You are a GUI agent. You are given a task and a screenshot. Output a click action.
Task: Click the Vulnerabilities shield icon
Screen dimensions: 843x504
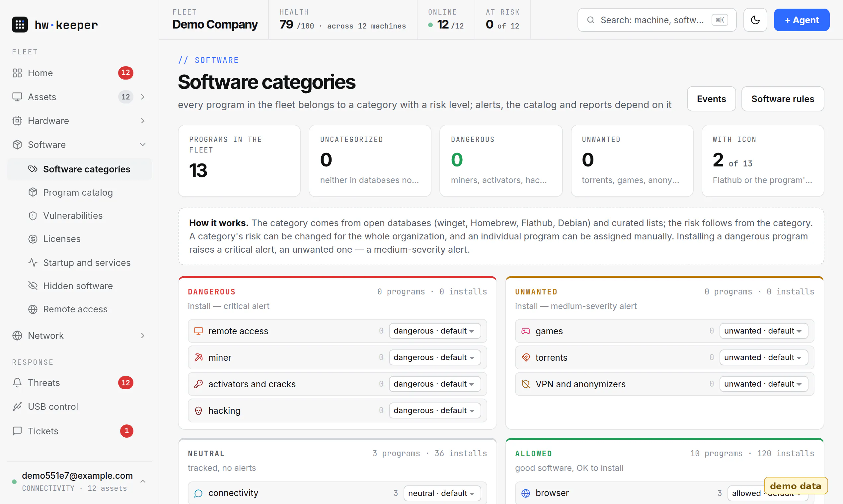pos(33,216)
